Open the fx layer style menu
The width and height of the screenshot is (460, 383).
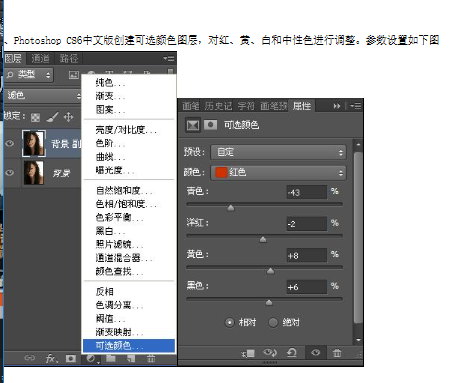tap(51, 358)
